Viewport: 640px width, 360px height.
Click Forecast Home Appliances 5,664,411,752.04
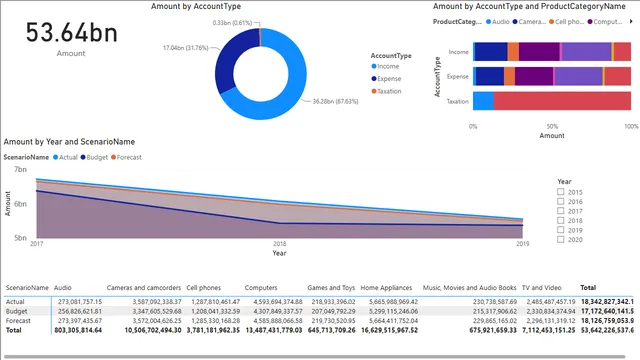(393, 320)
